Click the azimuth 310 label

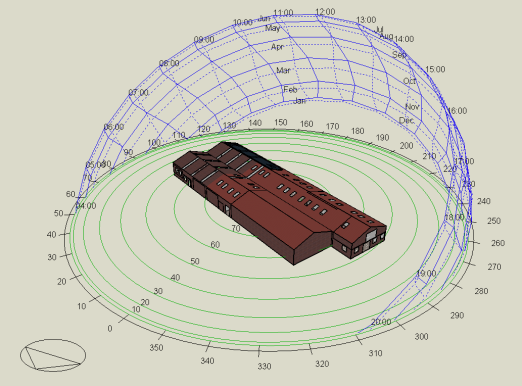click(x=375, y=353)
